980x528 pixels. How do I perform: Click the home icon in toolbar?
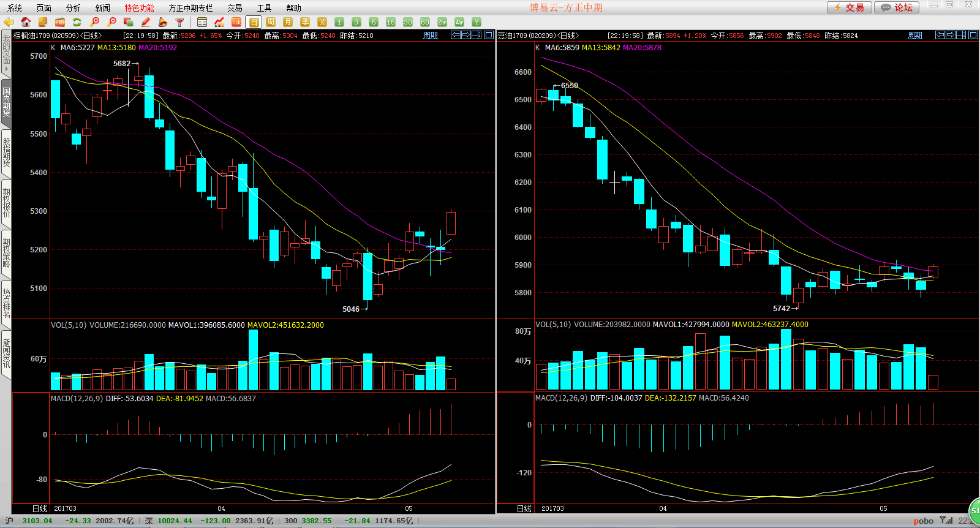pos(26,22)
